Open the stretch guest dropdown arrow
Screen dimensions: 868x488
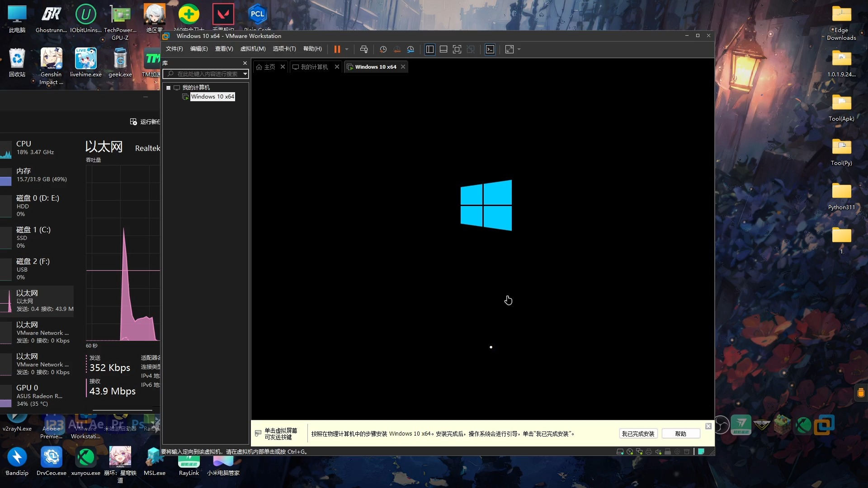pos(519,49)
